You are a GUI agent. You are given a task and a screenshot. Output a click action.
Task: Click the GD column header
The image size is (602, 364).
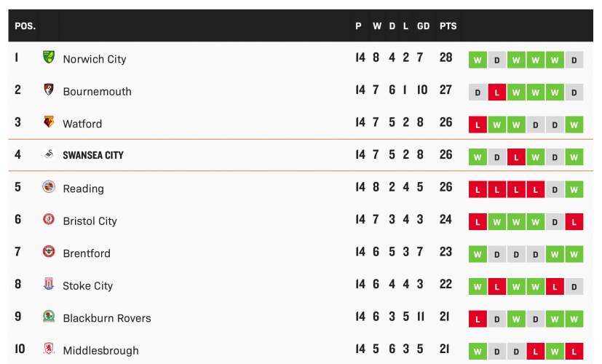(x=423, y=26)
